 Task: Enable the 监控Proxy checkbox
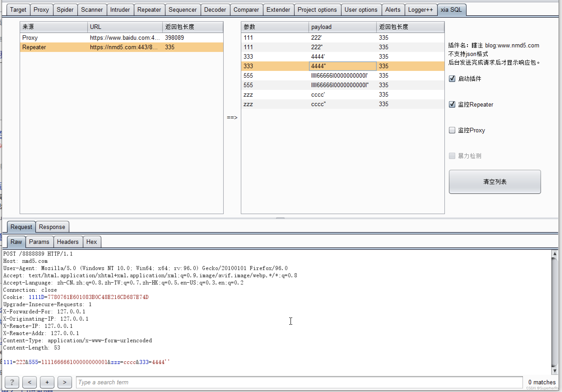[x=452, y=130]
